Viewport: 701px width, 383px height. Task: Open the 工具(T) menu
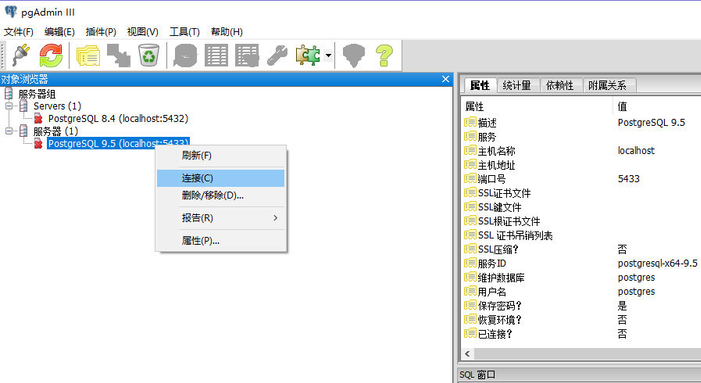pos(184,32)
